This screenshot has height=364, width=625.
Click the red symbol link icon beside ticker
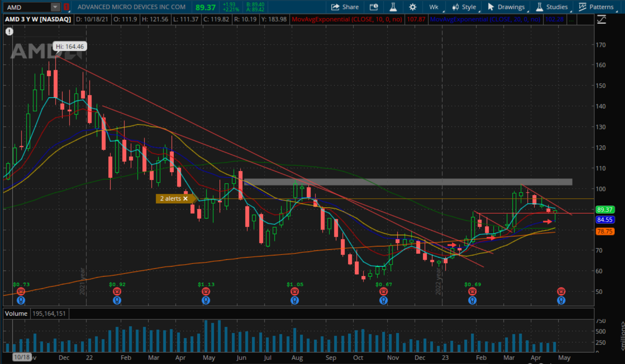tap(66, 7)
